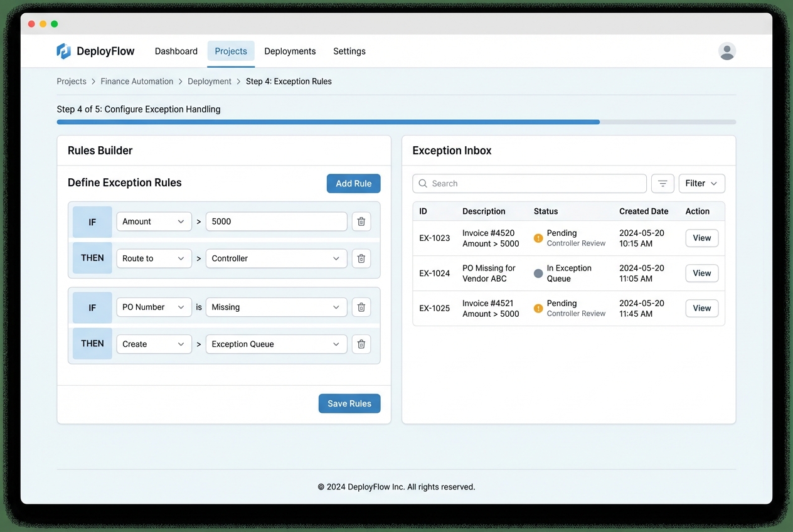Open the user profile avatar menu
The image size is (793, 532).
point(726,51)
